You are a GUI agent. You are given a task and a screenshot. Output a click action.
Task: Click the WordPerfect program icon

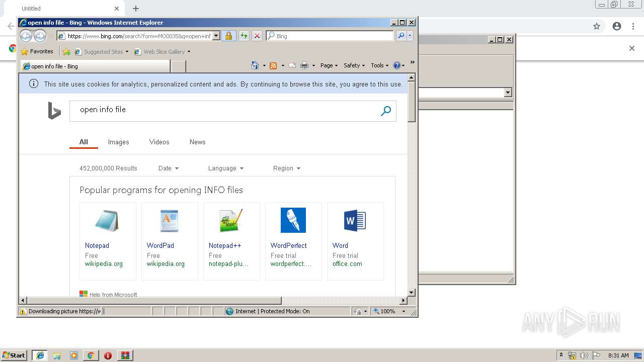click(293, 220)
